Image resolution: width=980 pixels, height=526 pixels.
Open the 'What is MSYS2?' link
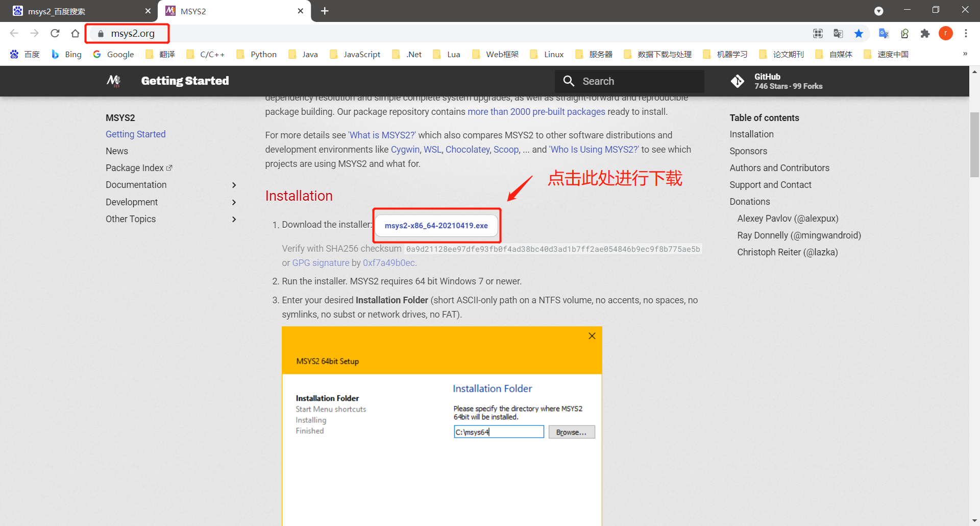point(382,135)
